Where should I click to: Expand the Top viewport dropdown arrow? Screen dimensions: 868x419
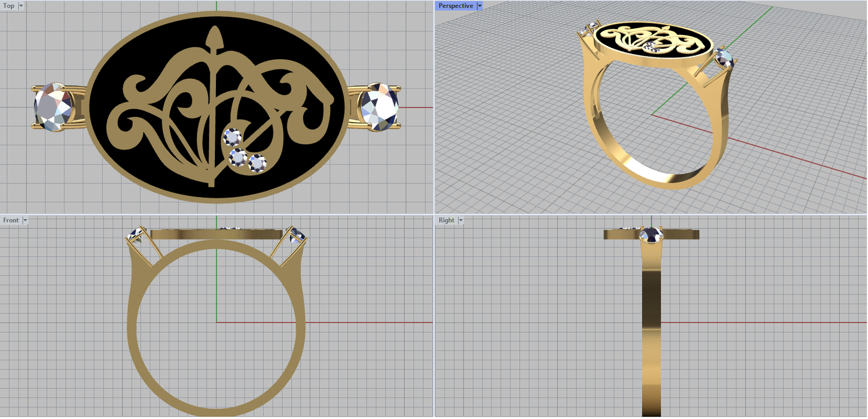[21, 6]
